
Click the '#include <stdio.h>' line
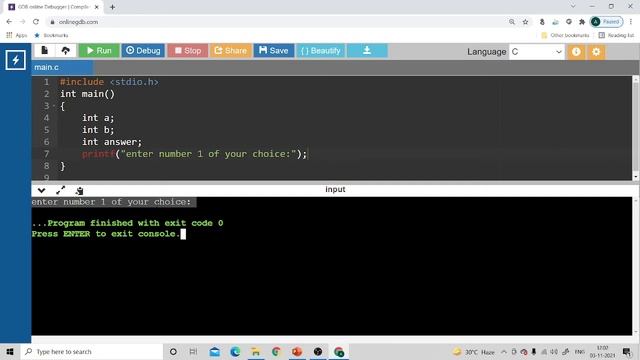point(109,82)
